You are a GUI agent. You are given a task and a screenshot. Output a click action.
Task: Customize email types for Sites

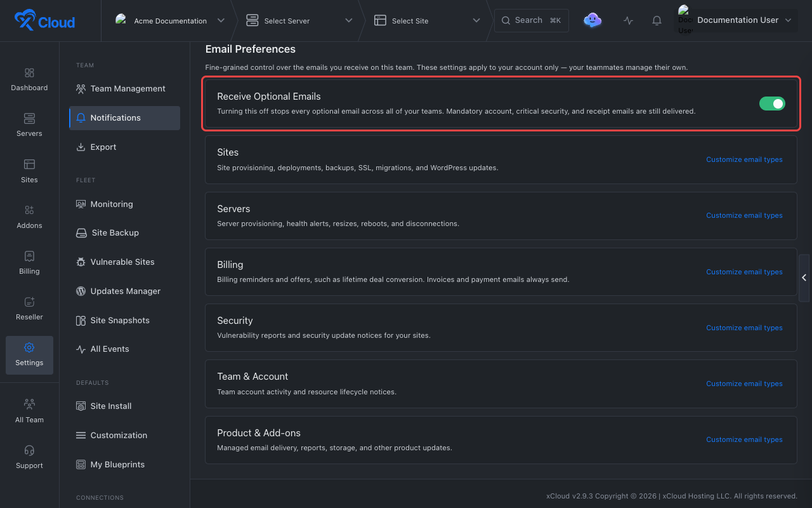point(744,160)
